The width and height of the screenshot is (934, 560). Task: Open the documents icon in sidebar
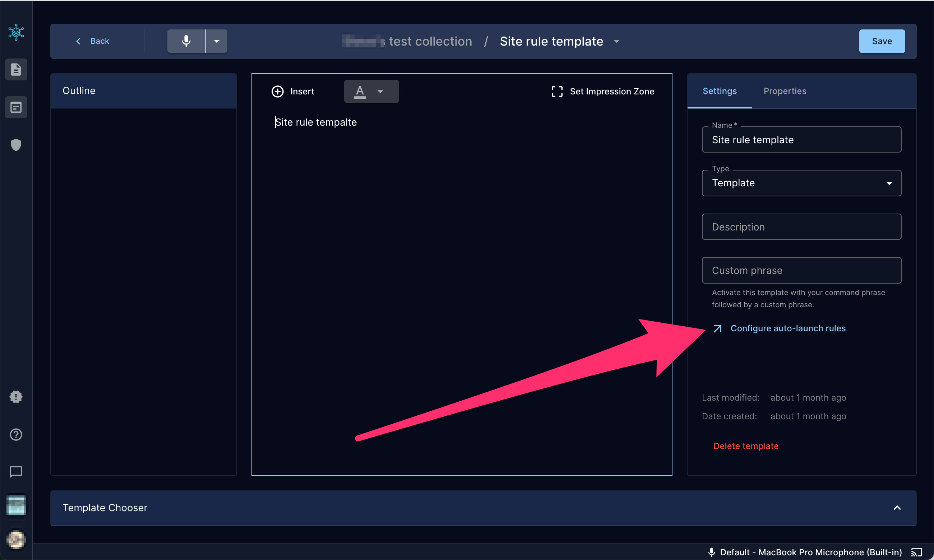(x=16, y=69)
